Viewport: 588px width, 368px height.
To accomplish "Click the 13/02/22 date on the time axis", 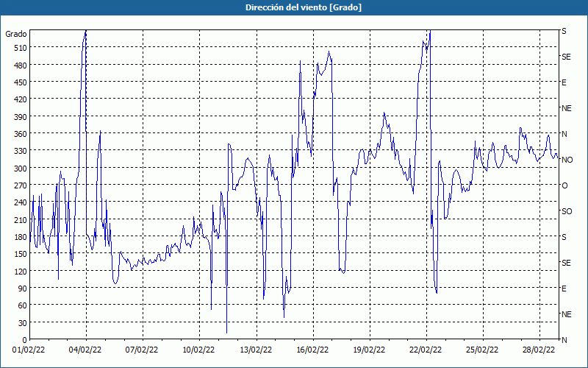I will click(x=256, y=350).
